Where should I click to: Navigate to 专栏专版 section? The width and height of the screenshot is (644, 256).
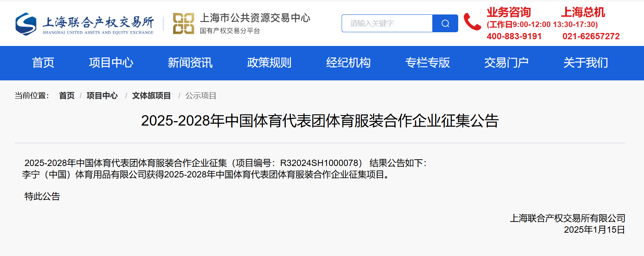427,63
